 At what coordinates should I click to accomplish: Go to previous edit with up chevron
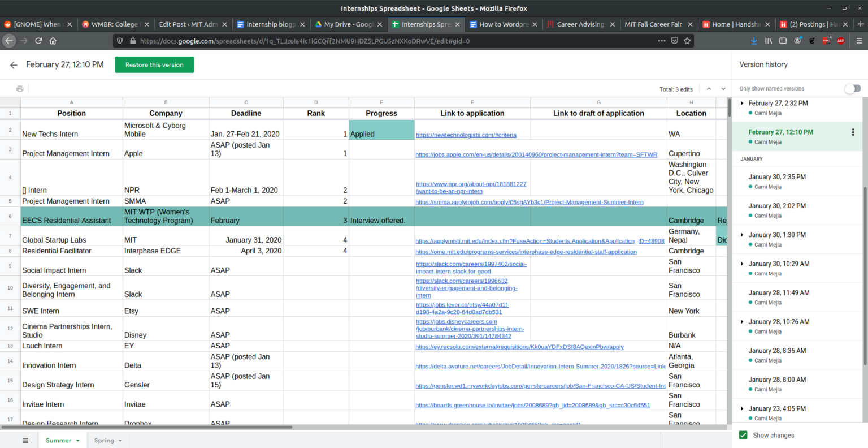[709, 89]
